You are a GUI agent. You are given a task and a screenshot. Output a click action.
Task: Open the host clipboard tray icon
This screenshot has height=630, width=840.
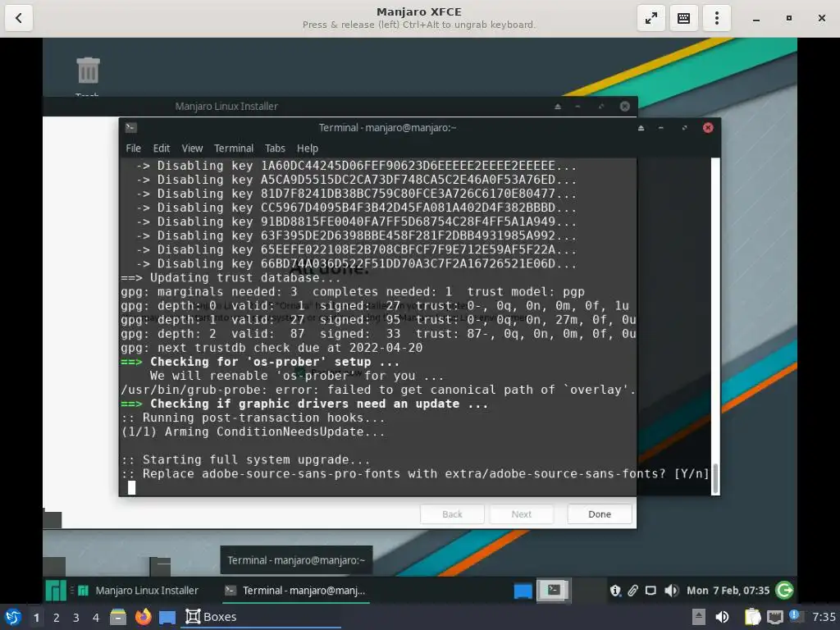(x=752, y=617)
